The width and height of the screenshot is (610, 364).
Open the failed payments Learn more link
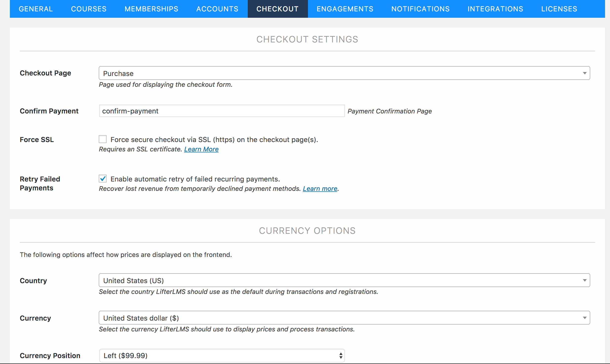320,189
